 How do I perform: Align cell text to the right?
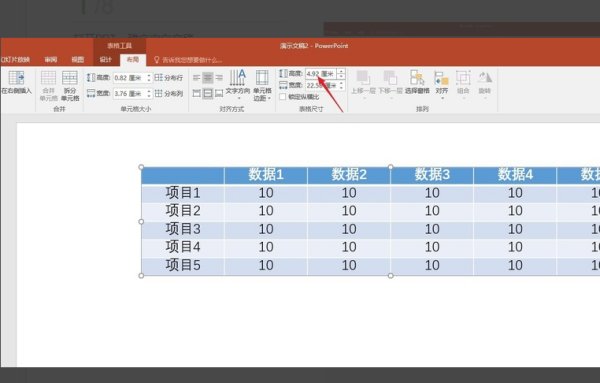coord(219,78)
